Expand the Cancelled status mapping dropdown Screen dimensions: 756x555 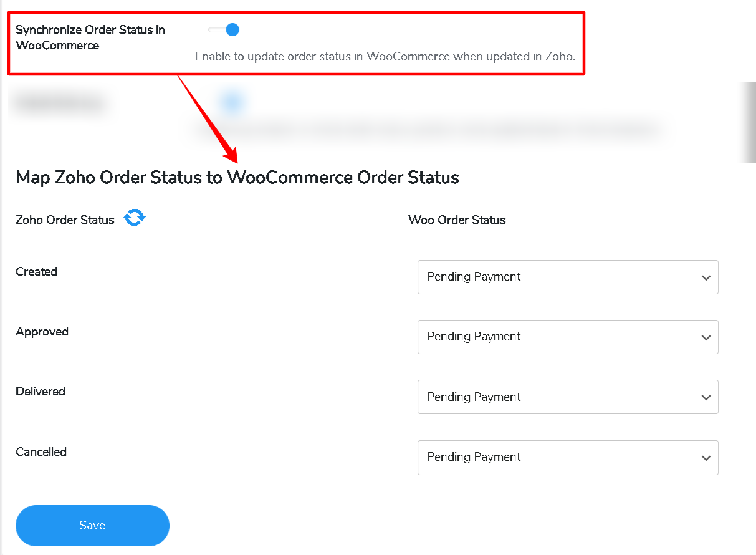coord(567,457)
